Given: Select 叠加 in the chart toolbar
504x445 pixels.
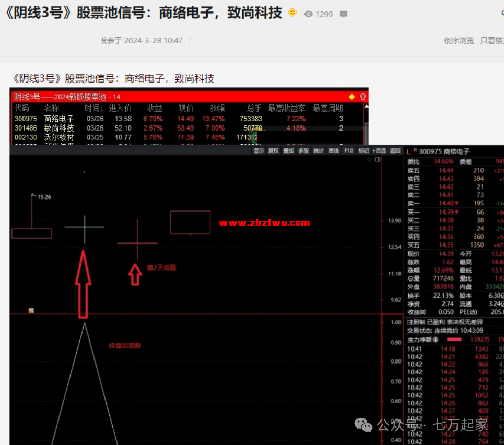Looking at the screenshot, I should coord(289,150).
